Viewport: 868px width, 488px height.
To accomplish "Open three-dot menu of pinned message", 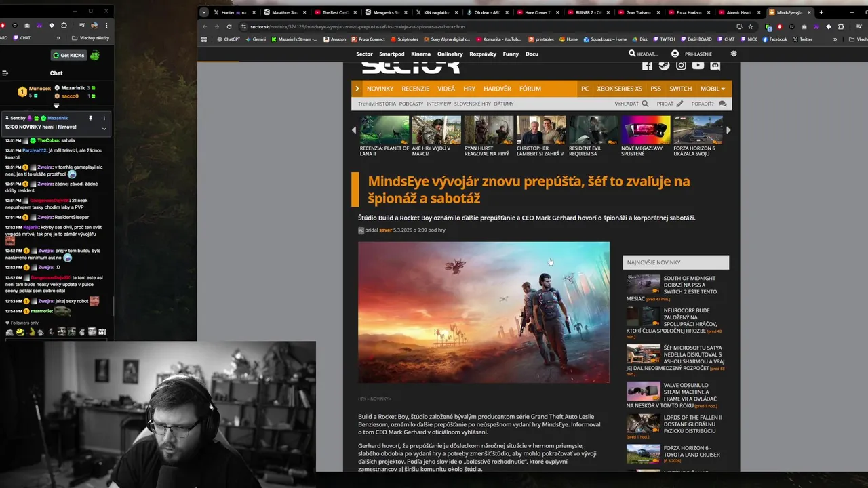I will coord(104,118).
